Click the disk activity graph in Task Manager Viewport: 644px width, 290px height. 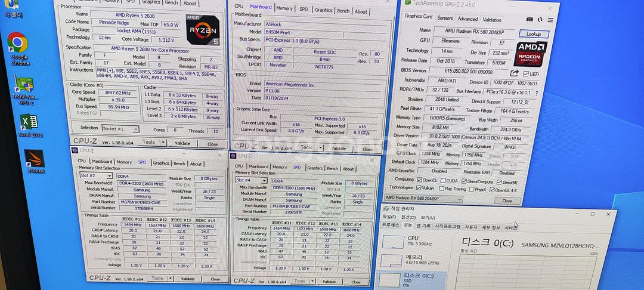(526, 272)
